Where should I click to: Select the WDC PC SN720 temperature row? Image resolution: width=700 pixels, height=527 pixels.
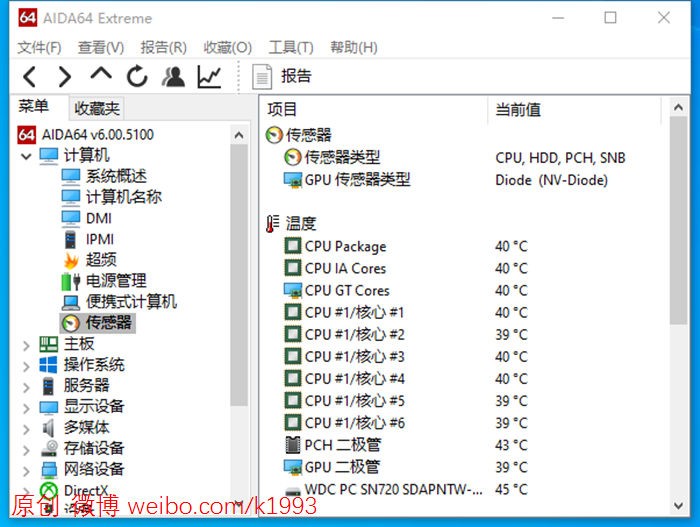click(463, 489)
